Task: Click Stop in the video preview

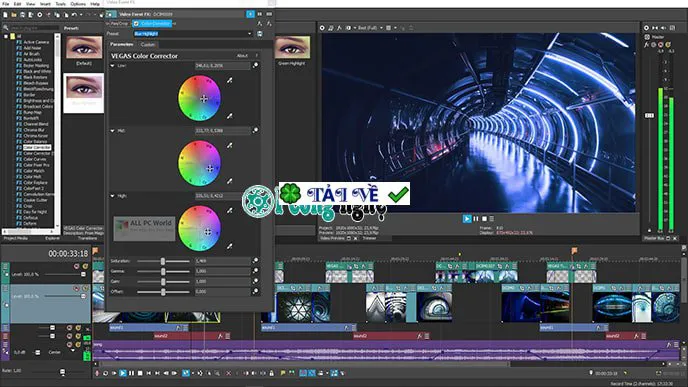Action: (484, 219)
